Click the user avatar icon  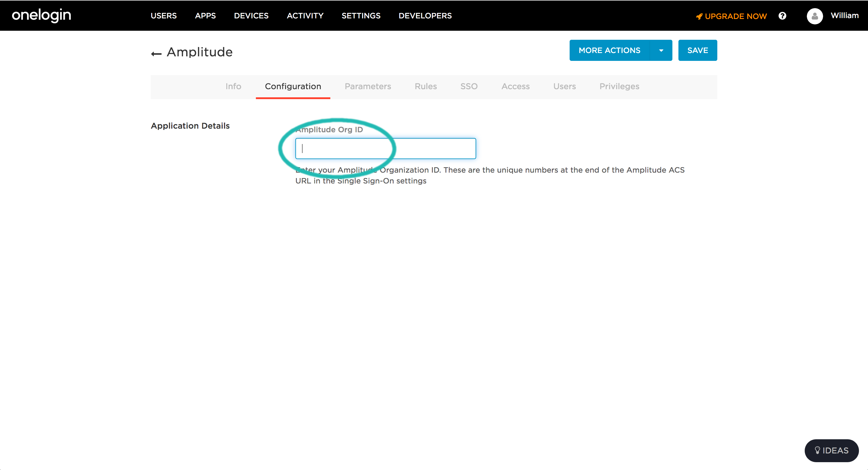pyautogui.click(x=814, y=16)
